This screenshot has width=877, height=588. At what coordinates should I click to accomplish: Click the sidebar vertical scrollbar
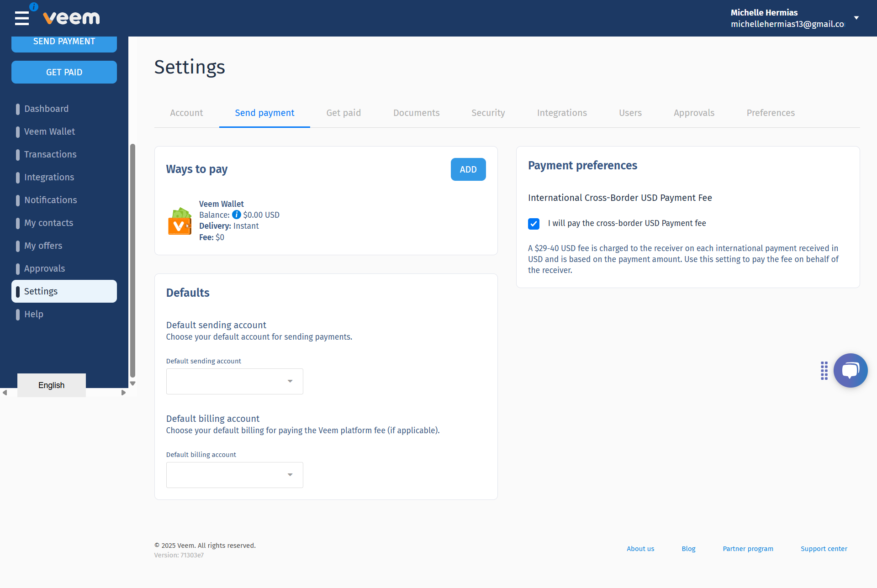click(132, 260)
